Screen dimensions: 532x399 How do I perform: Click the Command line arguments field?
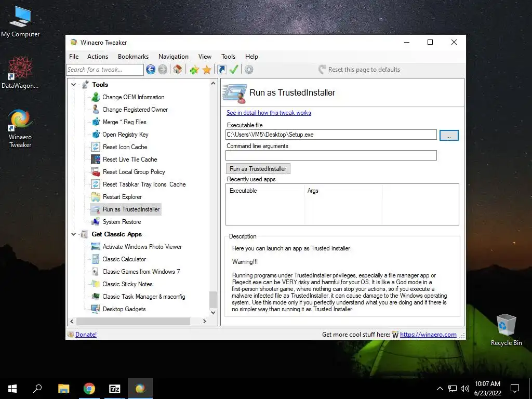tap(331, 155)
